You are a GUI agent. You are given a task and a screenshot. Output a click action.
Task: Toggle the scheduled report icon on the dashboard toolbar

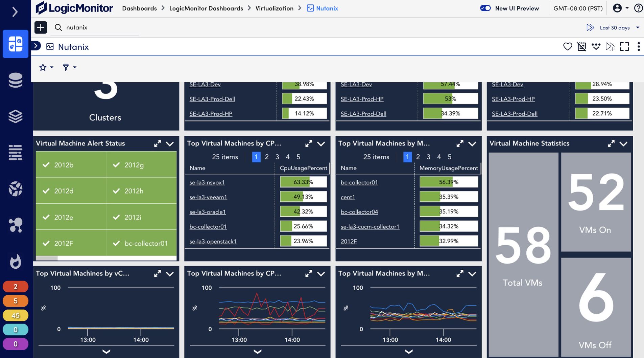(582, 47)
